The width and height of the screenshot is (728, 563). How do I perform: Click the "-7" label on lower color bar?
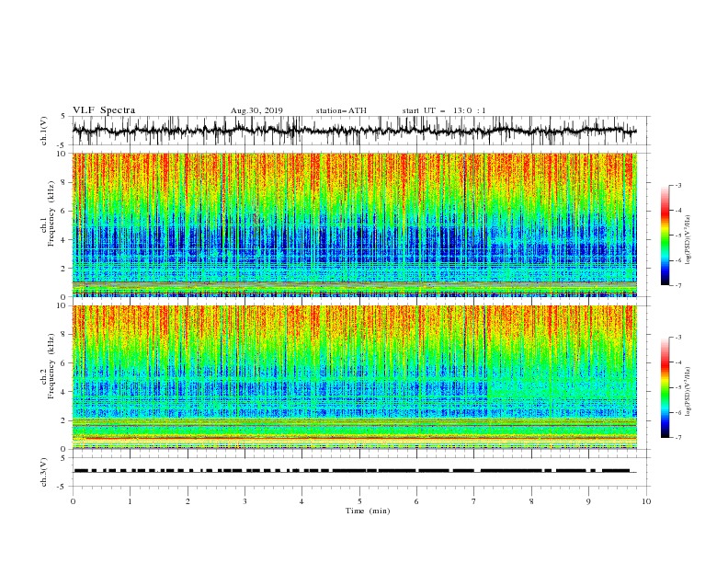pyautogui.click(x=677, y=438)
